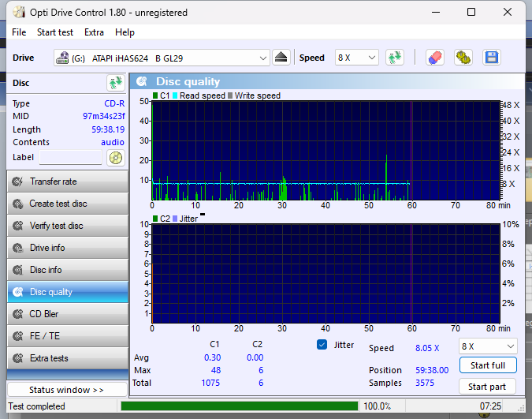Click the disc label icon next to Label field
The height and width of the screenshot is (419, 532).
pos(116,157)
